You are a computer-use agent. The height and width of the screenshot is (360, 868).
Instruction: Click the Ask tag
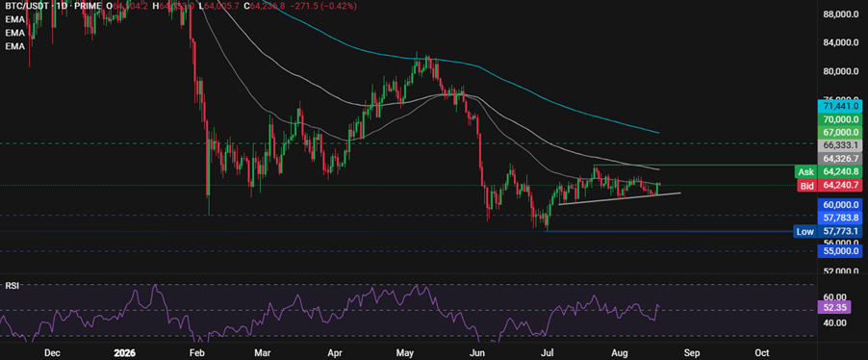click(805, 171)
